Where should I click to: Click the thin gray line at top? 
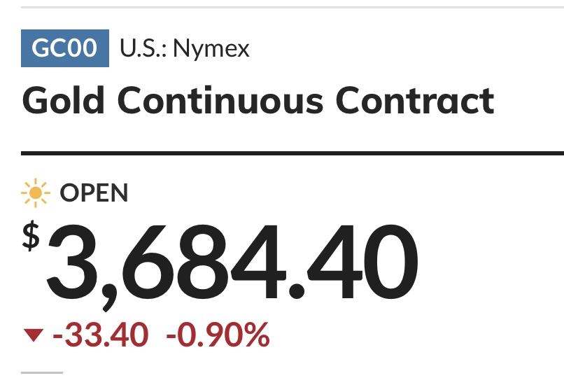pyautogui.click(x=292, y=7)
